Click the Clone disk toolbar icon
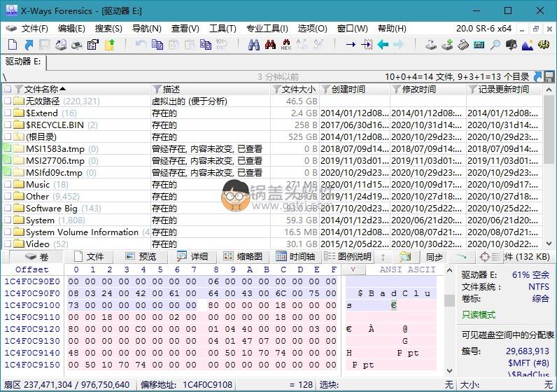557x392 pixels. [x=447, y=45]
